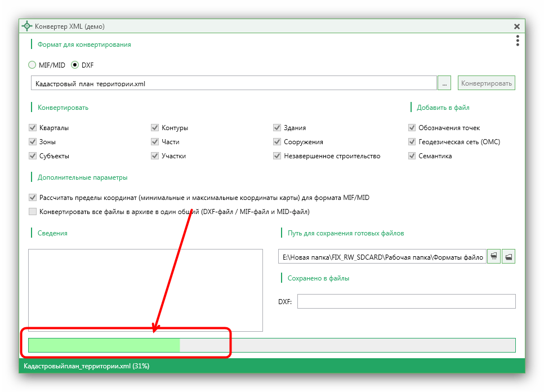Click the green conversion progress bar
The height and width of the screenshot is (392, 544).
click(271, 345)
